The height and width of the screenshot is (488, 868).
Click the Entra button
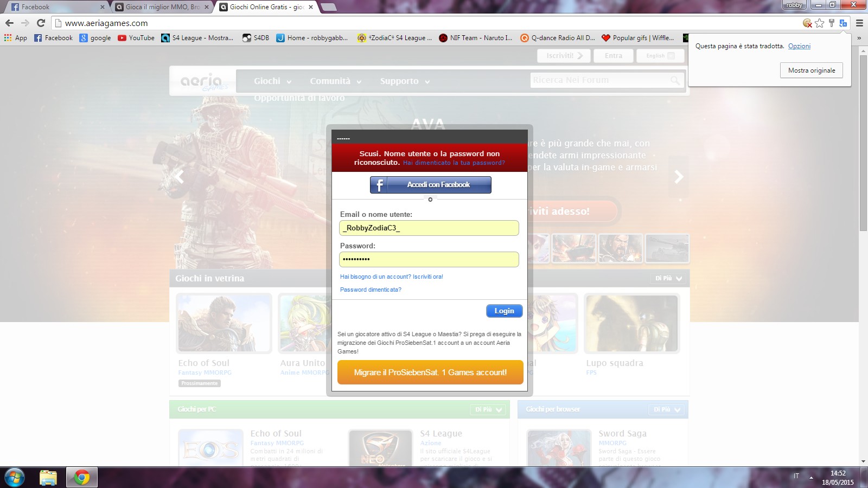[614, 56]
